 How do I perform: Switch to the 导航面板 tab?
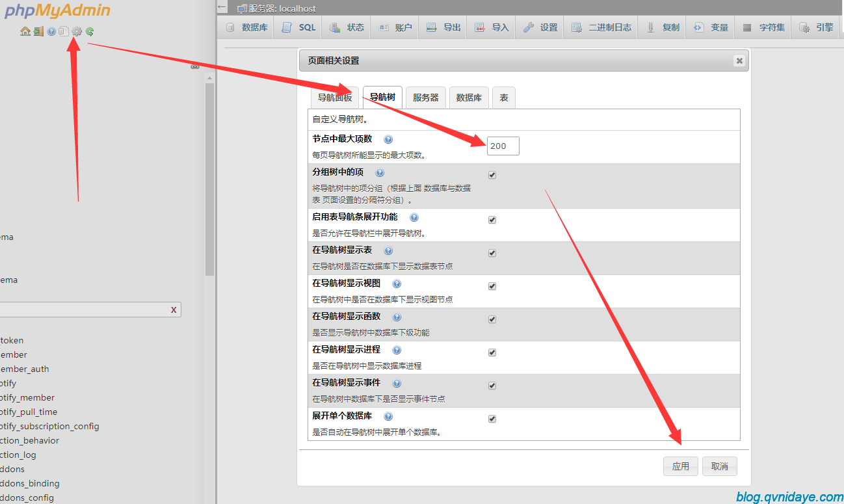pyautogui.click(x=335, y=98)
